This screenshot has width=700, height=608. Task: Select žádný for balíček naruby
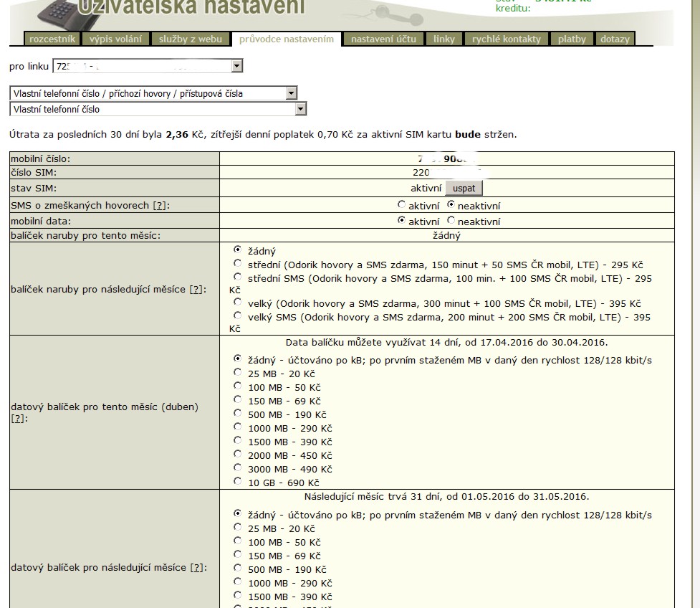pyautogui.click(x=237, y=250)
